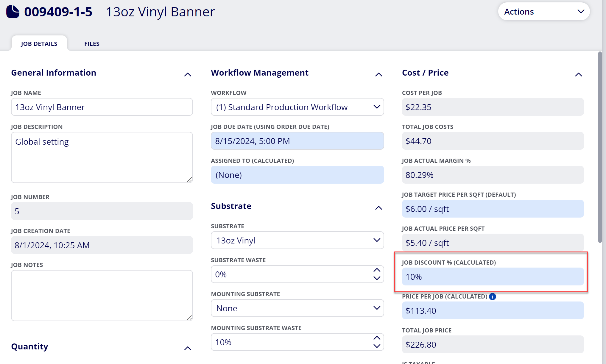
Task: Click the Job Actual Margin value 80.29%
Action: click(x=493, y=175)
